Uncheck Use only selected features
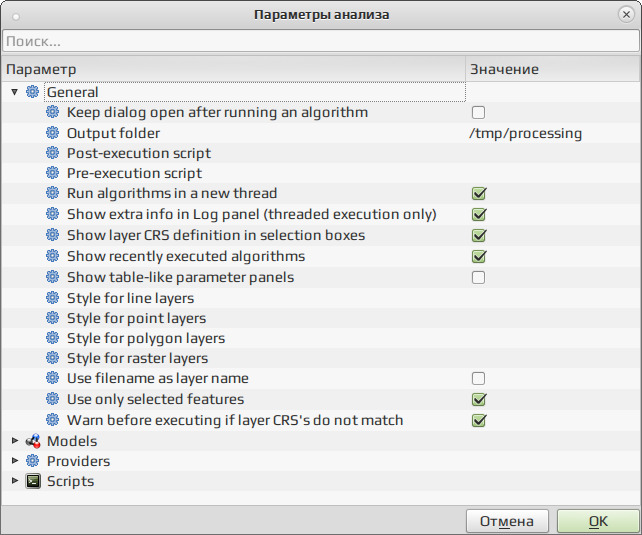The height and width of the screenshot is (535, 642). tap(479, 399)
